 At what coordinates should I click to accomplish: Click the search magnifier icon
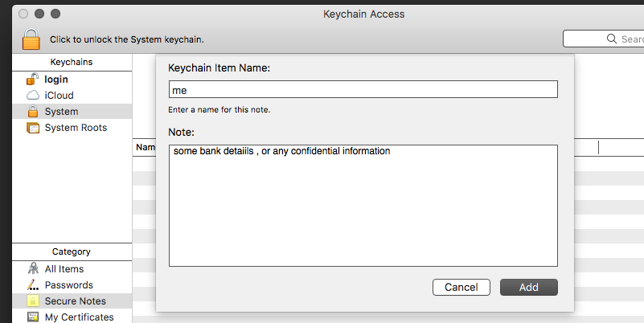[x=611, y=39]
